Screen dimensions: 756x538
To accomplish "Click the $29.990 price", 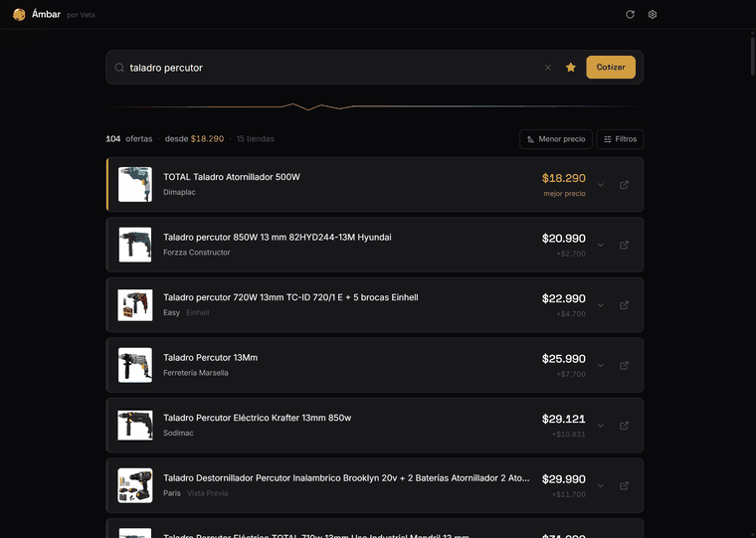I will (564, 479).
